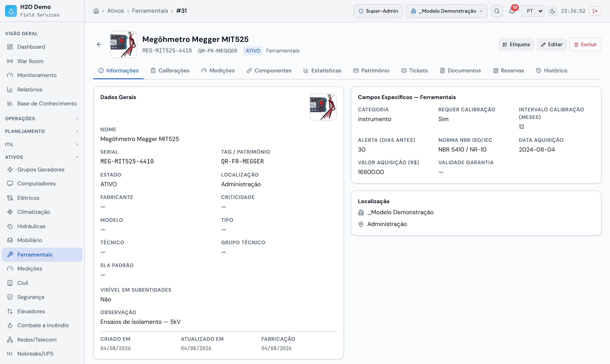Open Dashboard in the sidebar

click(x=42, y=47)
